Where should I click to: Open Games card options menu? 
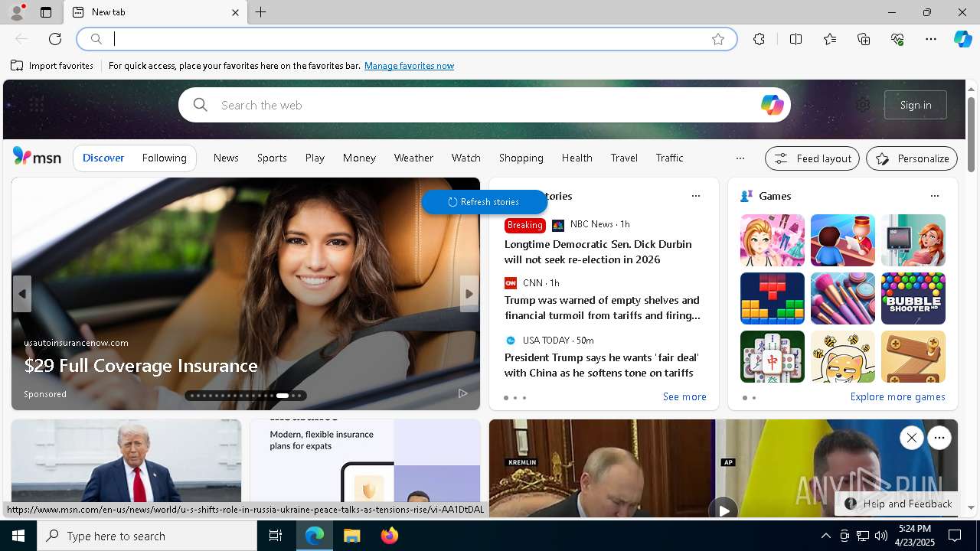point(934,196)
